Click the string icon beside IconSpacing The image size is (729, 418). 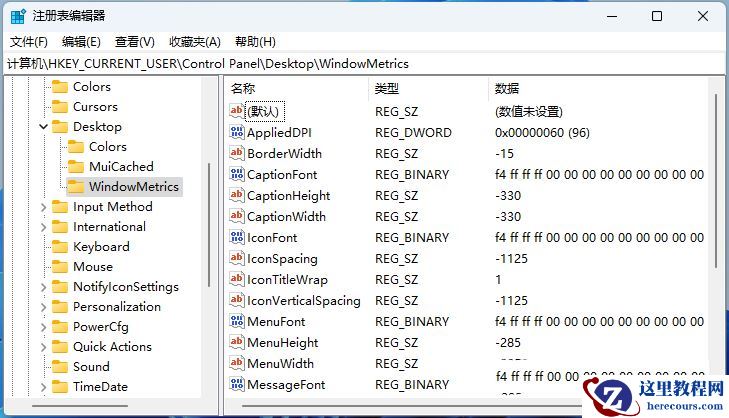[236, 258]
